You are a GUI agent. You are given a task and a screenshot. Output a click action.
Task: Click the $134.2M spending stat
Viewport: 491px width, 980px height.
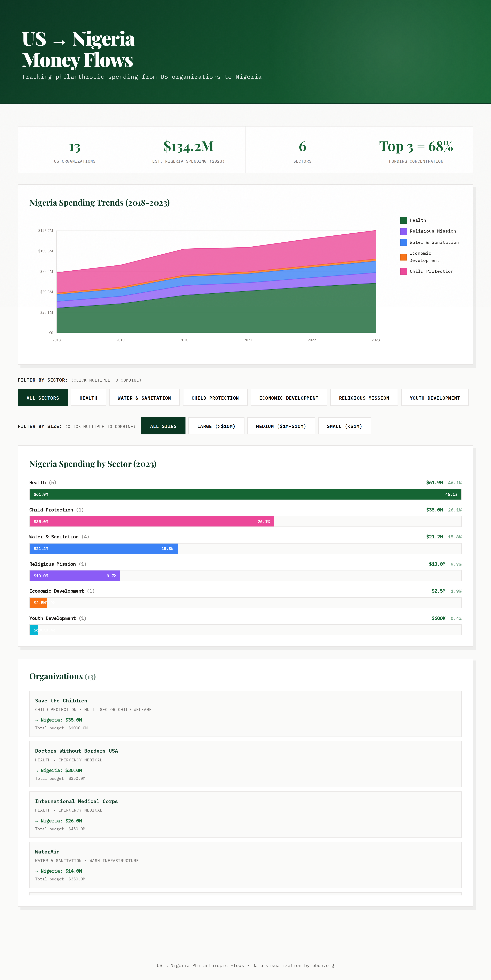(188, 146)
